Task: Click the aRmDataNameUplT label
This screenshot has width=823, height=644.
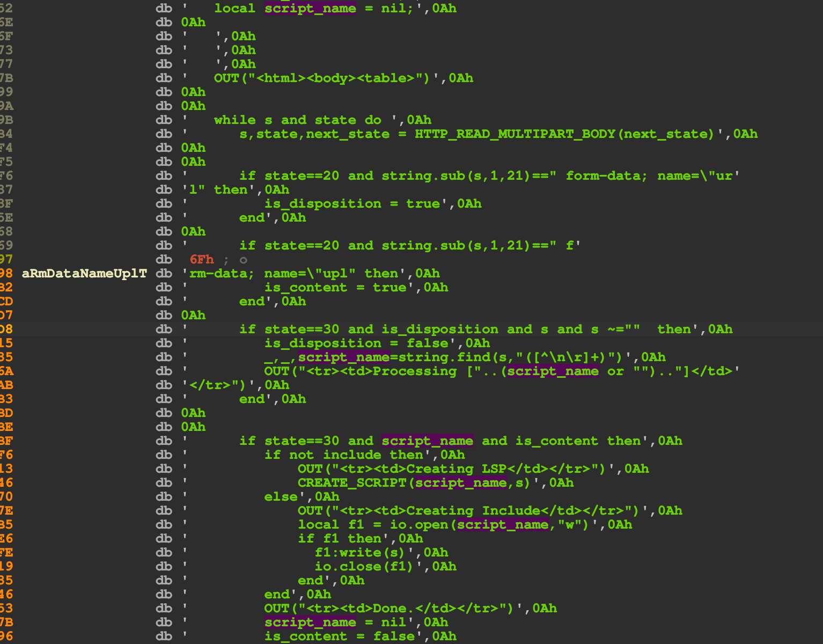Action: 84,274
